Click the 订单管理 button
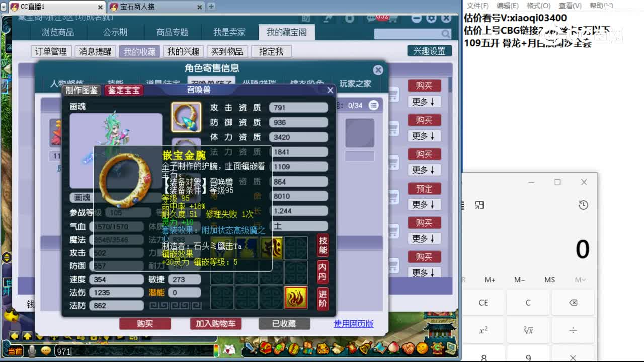The width and height of the screenshot is (644, 362). 51,51
